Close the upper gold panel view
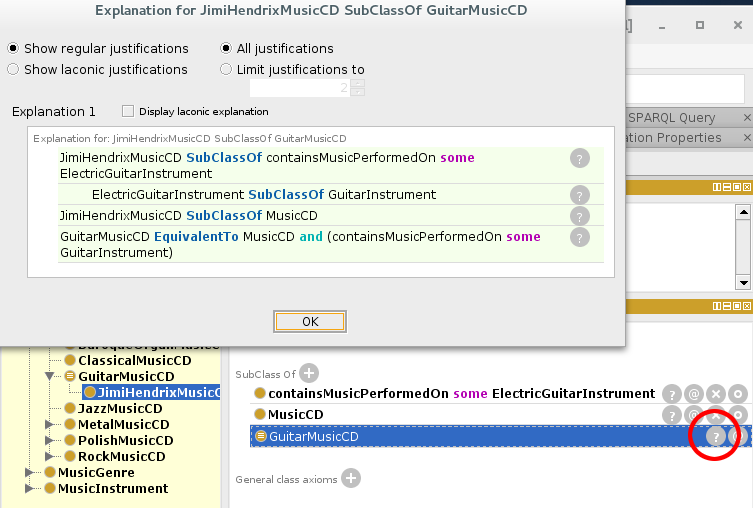This screenshot has height=508, width=753. coord(747,187)
